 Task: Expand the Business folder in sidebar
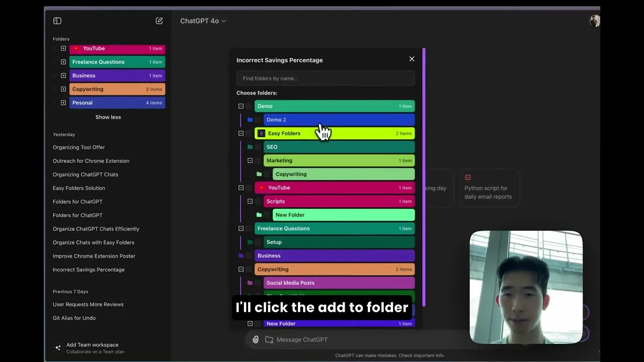[x=63, y=75]
